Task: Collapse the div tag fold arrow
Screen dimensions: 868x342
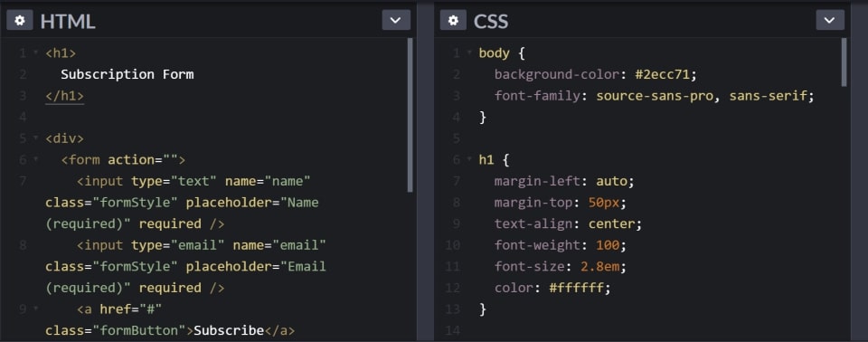Action: pos(36,138)
